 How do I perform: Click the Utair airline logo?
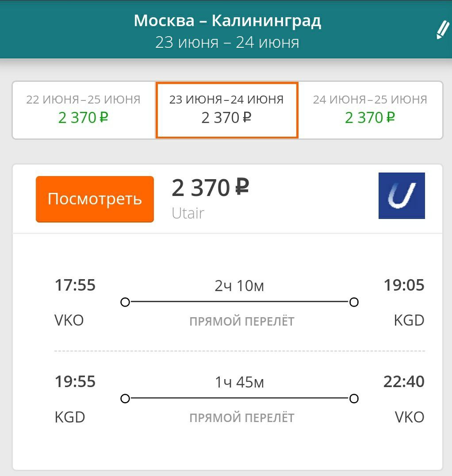click(x=402, y=196)
